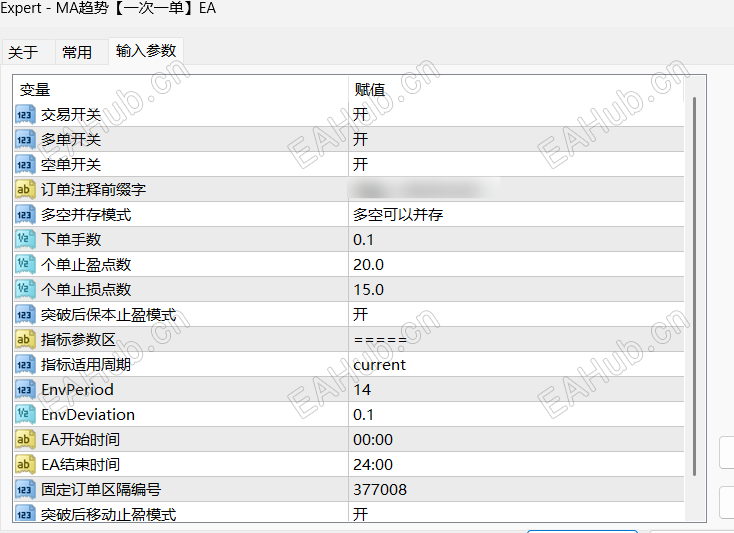This screenshot has width=734, height=533.
Task: Click the icon beside 多单开关
Action: [x=25, y=139]
